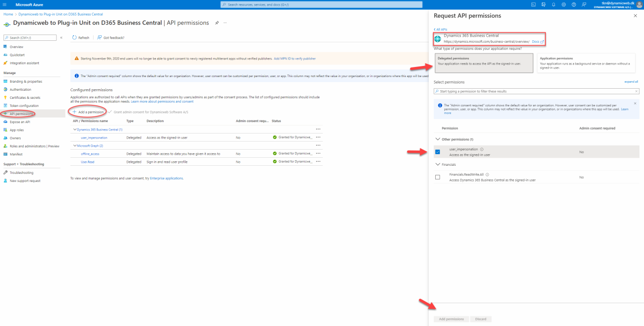This screenshot has height=326, width=644.
Task: Uncheck the user_impersonation permission checkbox
Action: (x=437, y=152)
